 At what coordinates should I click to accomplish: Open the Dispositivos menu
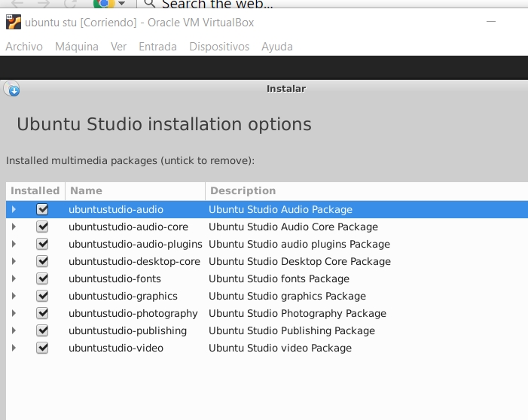[219, 47]
